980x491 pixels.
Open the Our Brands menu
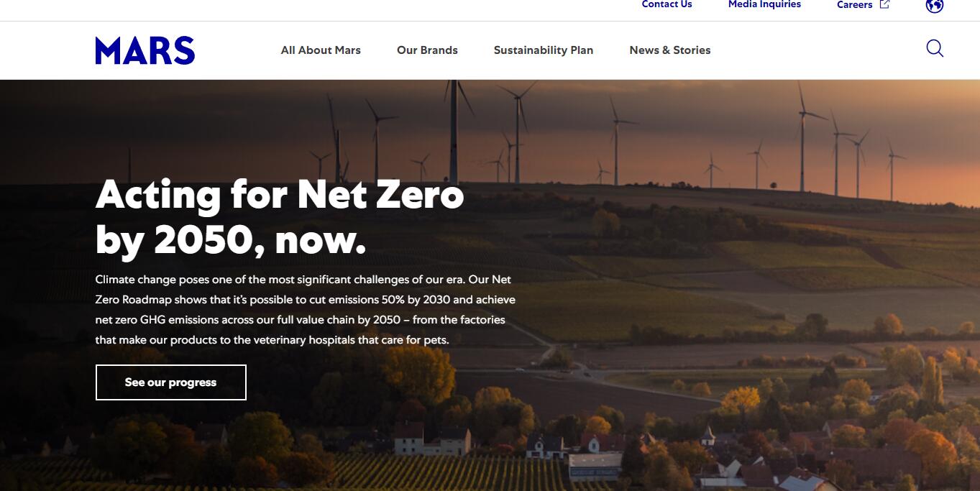point(427,50)
